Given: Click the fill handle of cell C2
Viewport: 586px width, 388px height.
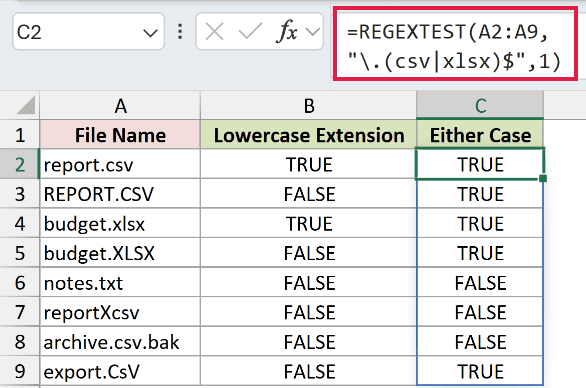Looking at the screenshot, I should tap(543, 178).
